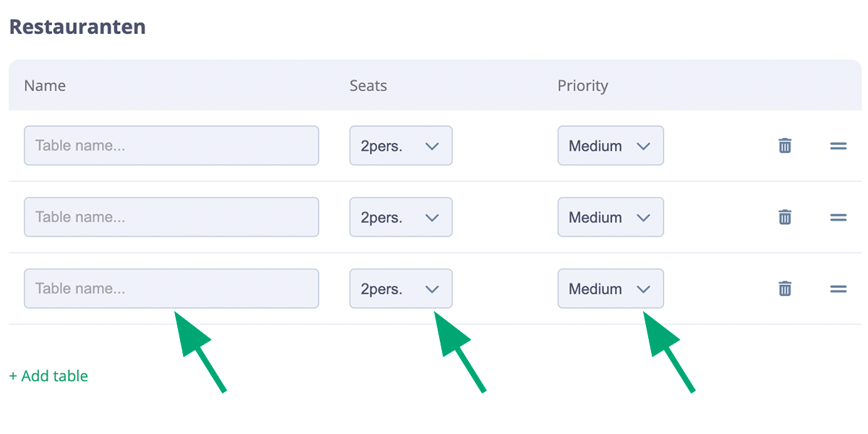Image resolution: width=868 pixels, height=434 pixels.
Task: Click the Table name field in the third row
Action: click(x=171, y=288)
